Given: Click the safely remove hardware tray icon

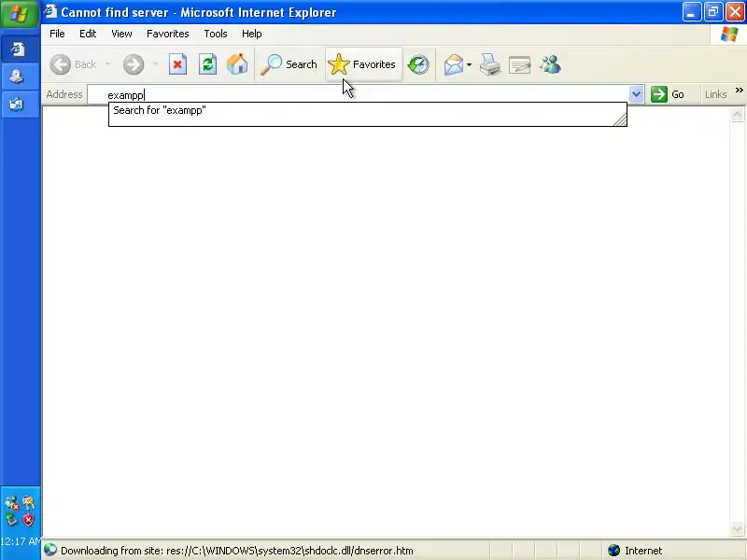Looking at the screenshot, I should click(x=11, y=520).
